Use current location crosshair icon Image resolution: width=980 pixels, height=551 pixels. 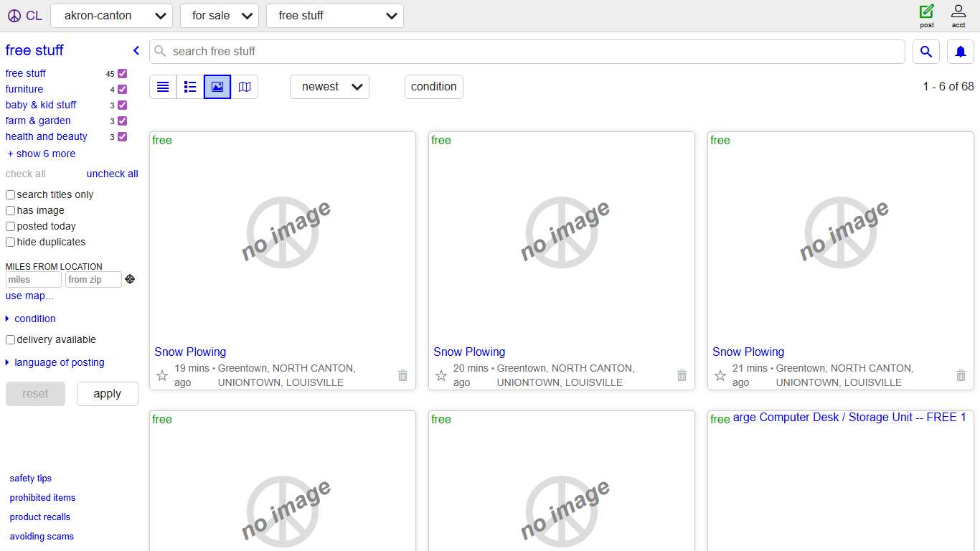pos(130,279)
